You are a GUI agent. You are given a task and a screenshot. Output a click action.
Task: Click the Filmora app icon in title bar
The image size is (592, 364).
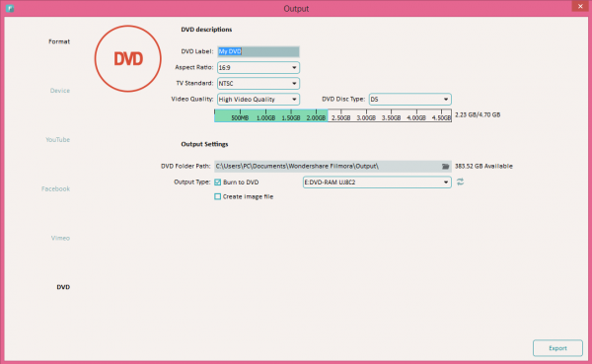[x=10, y=8]
